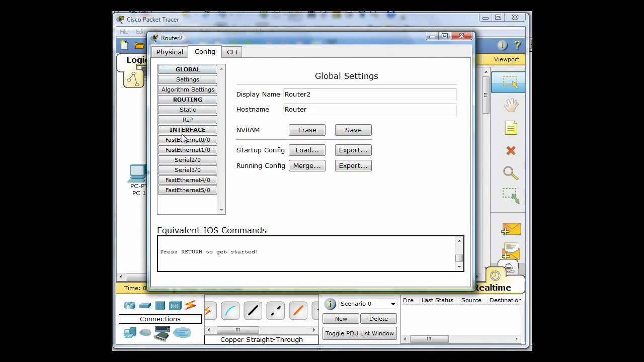Select the Wireless Devices category icon

point(175,305)
